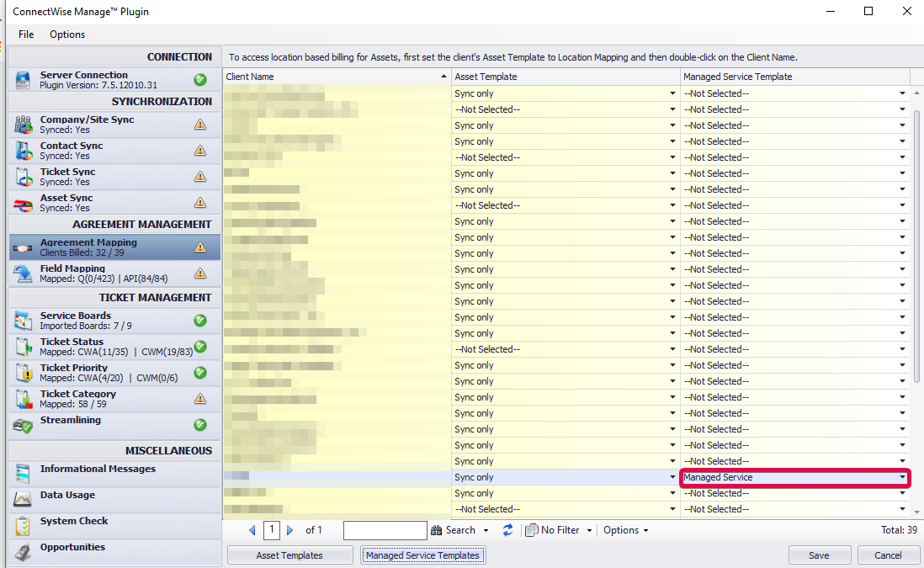
Task: Go to the previous page arrow
Action: click(252, 530)
